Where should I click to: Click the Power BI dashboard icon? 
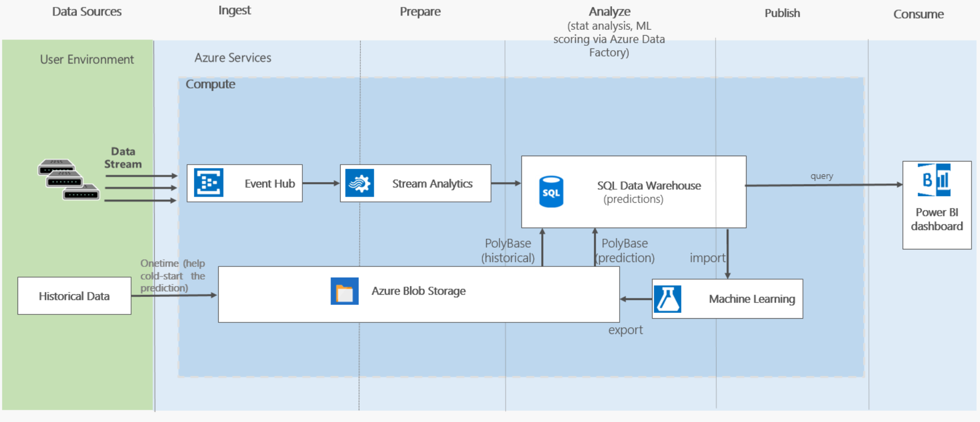point(934,180)
